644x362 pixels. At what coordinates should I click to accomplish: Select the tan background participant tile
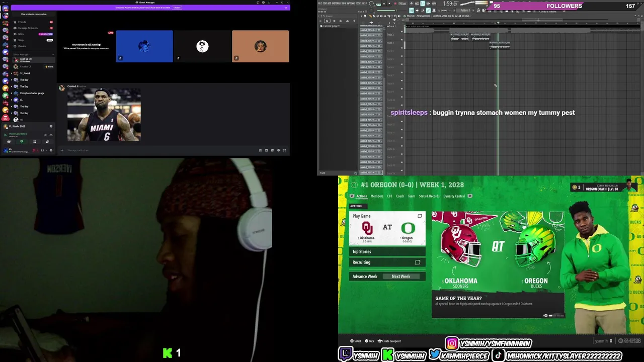tap(261, 46)
